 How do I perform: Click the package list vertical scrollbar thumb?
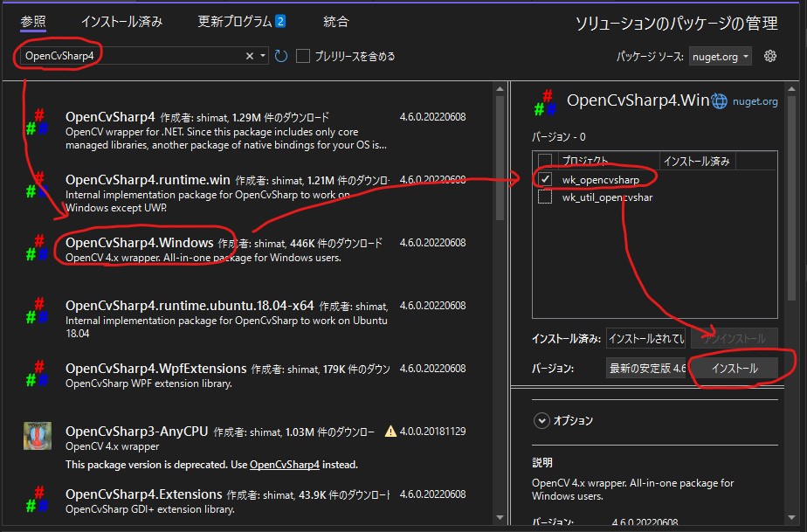[x=500, y=158]
